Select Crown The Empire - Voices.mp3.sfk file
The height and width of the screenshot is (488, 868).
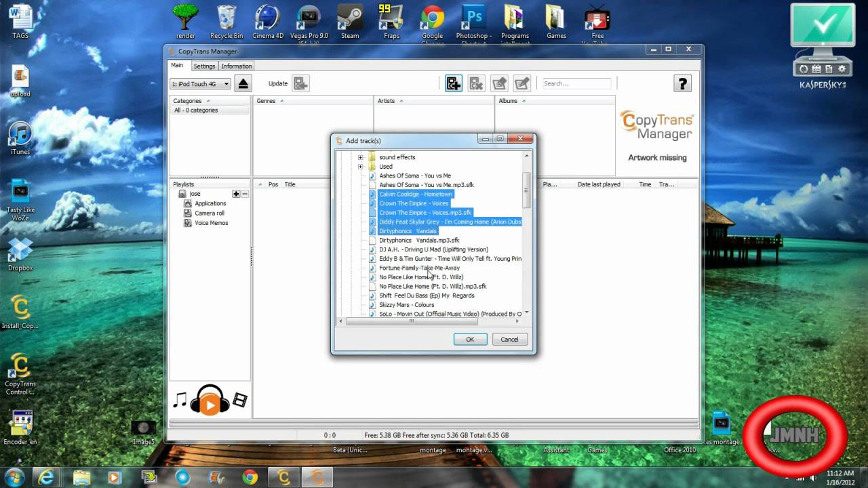(x=425, y=212)
